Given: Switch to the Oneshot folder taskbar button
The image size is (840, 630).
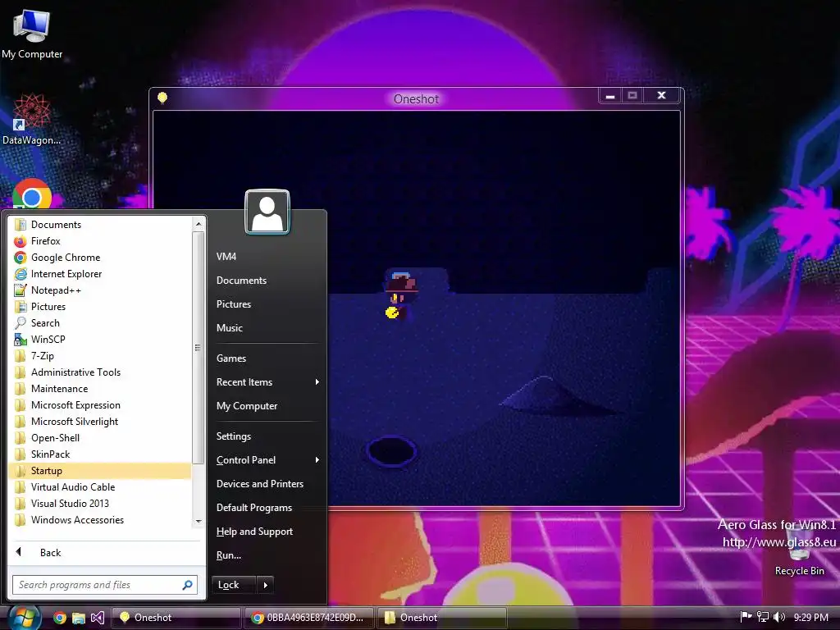Looking at the screenshot, I should (x=441, y=618).
